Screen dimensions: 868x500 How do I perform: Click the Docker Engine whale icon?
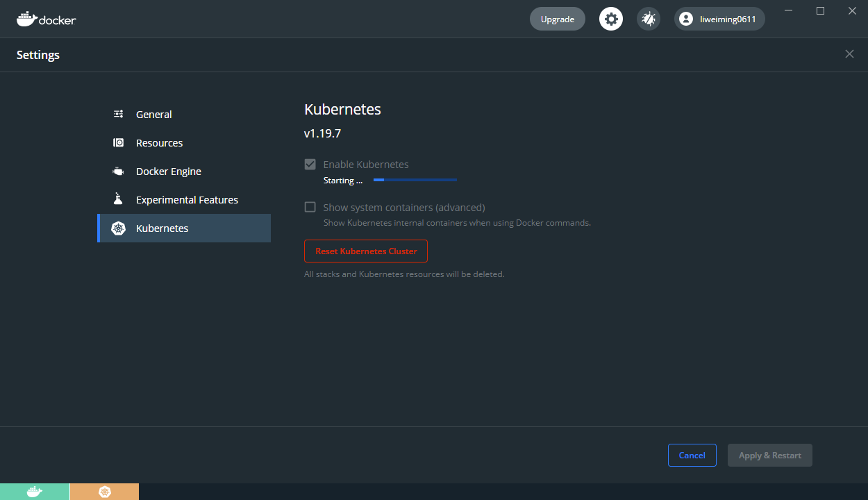[x=119, y=172]
